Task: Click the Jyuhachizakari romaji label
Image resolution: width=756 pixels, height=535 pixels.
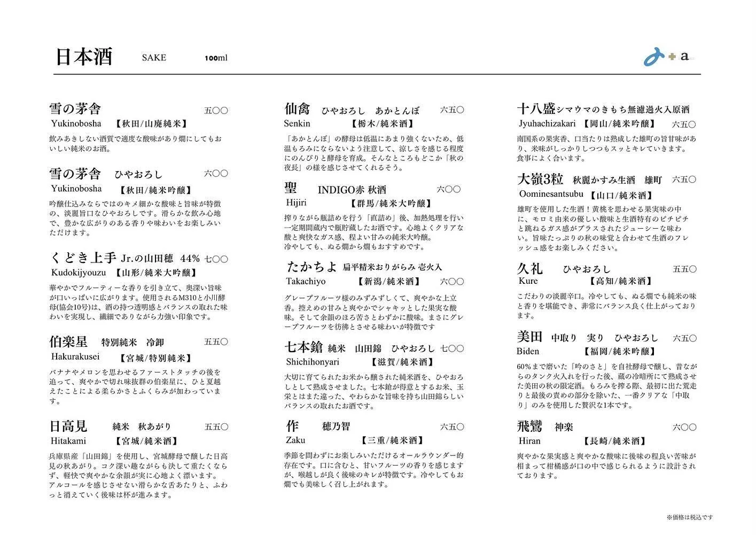Action: [547, 124]
